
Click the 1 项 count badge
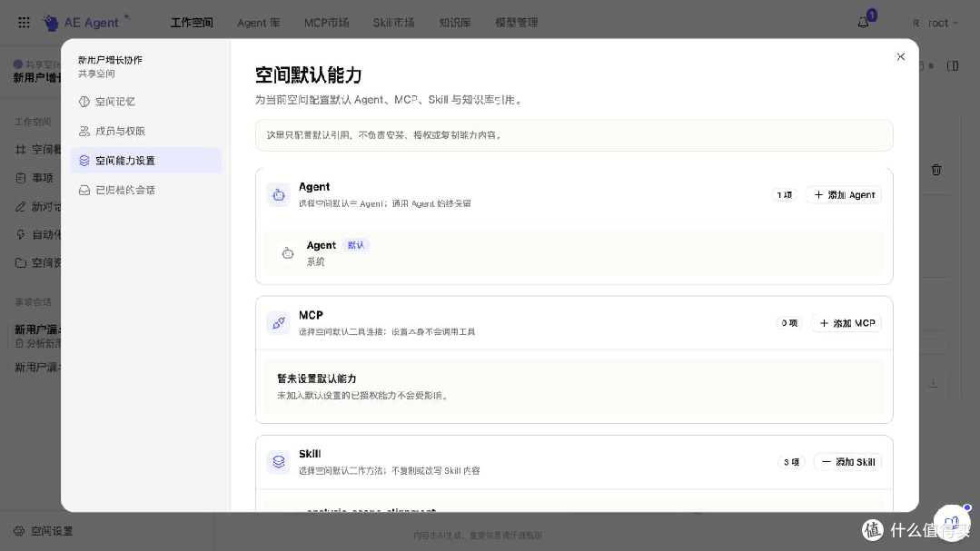pos(785,195)
